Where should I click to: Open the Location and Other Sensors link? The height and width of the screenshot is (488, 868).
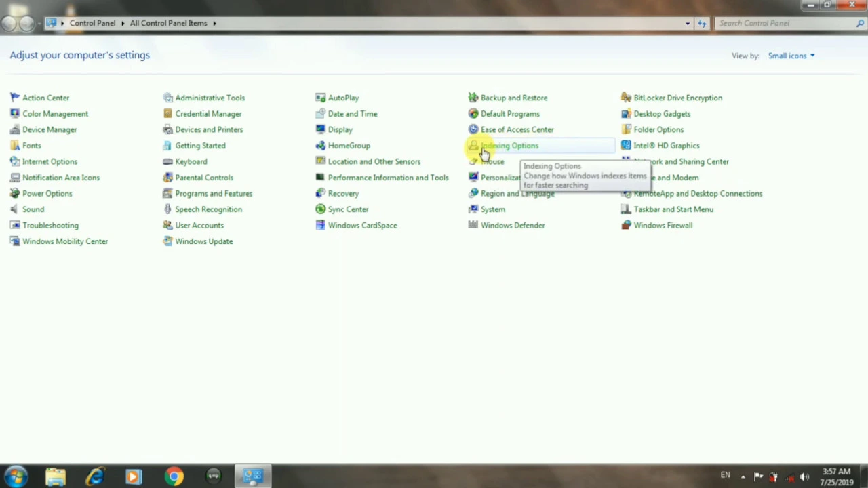374,161
